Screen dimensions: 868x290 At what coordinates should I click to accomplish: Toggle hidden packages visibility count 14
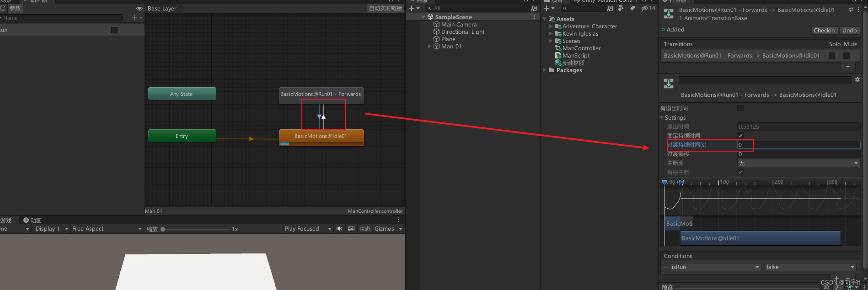pyautogui.click(x=648, y=8)
